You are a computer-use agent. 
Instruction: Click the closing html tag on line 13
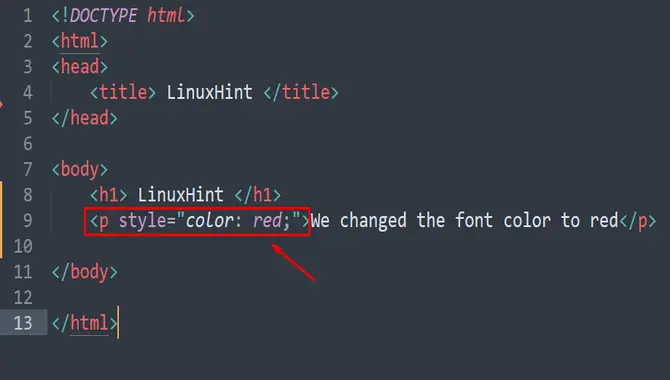coord(85,323)
